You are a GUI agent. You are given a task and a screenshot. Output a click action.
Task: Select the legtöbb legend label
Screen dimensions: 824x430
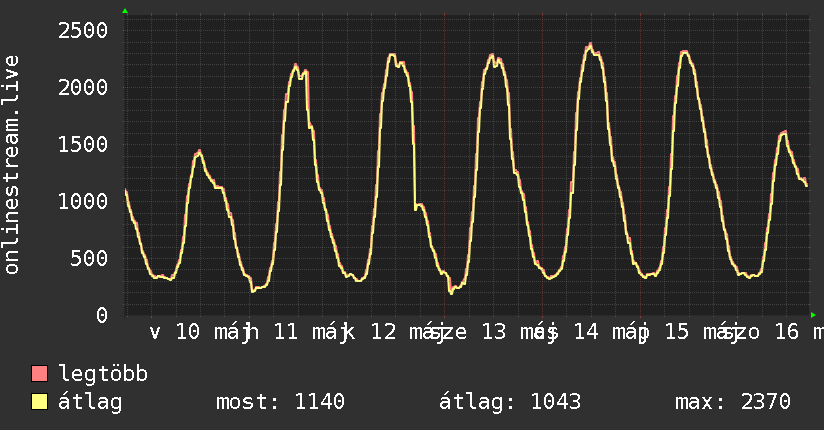tap(103, 373)
